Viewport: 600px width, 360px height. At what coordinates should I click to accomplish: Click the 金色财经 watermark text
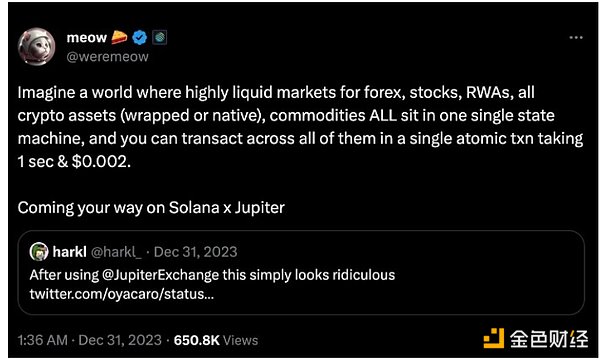tap(549, 339)
